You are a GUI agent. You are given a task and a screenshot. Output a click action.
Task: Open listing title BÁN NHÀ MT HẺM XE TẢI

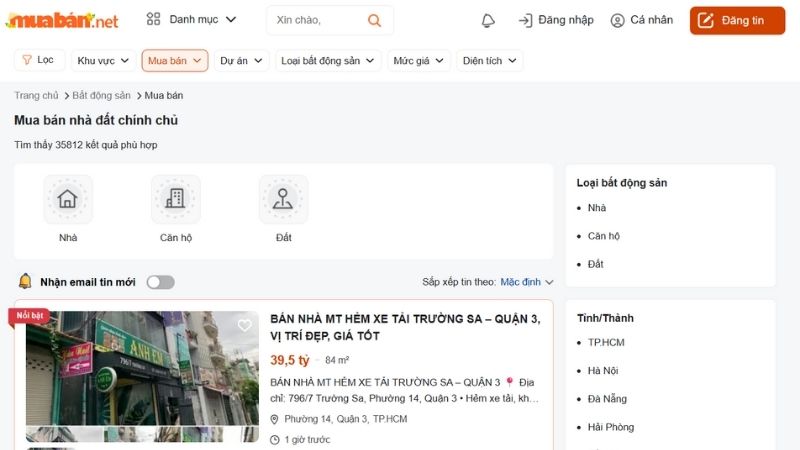tap(405, 327)
